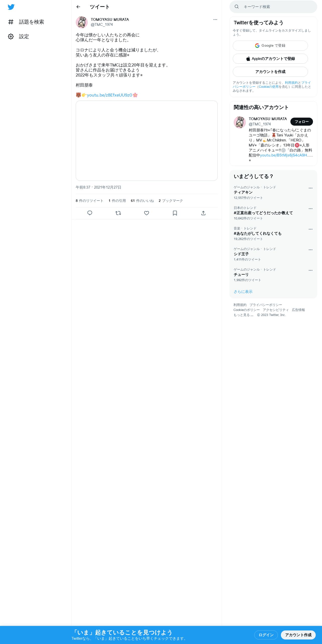The width and height of the screenshot is (322, 644).
Task: Open 設定 gear icon in sidebar
Action: click(x=11, y=37)
